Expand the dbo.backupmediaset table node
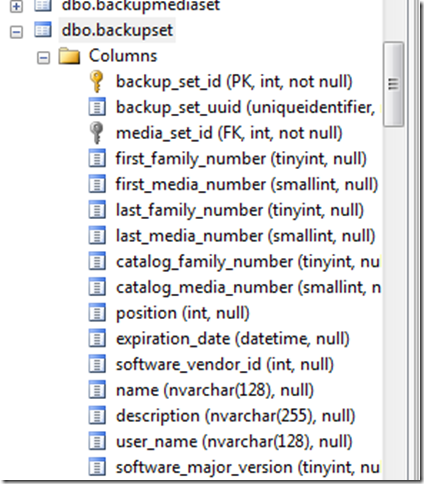Screen dimensions: 424x484 click(x=16, y=7)
